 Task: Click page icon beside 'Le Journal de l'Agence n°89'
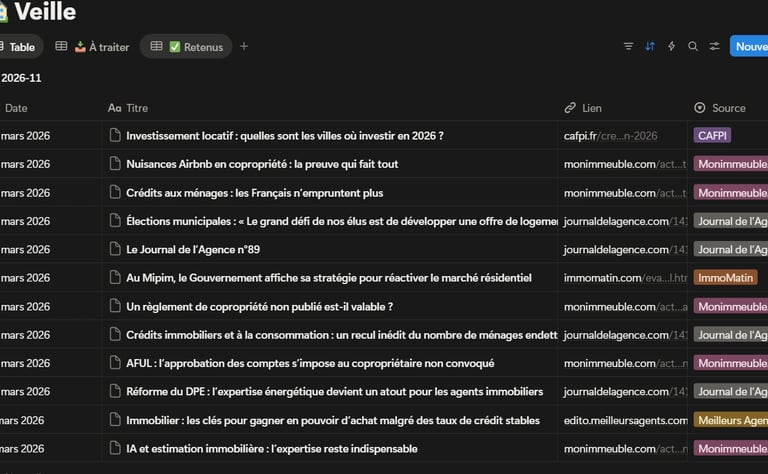point(114,249)
